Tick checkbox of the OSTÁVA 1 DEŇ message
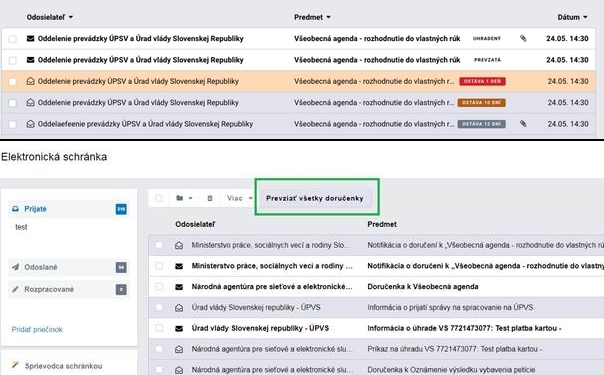This screenshot has width=604, height=375. (13, 82)
